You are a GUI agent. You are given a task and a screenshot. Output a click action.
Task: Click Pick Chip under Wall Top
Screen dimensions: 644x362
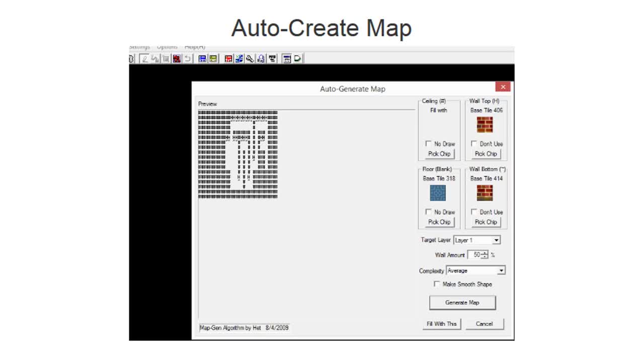tap(486, 154)
